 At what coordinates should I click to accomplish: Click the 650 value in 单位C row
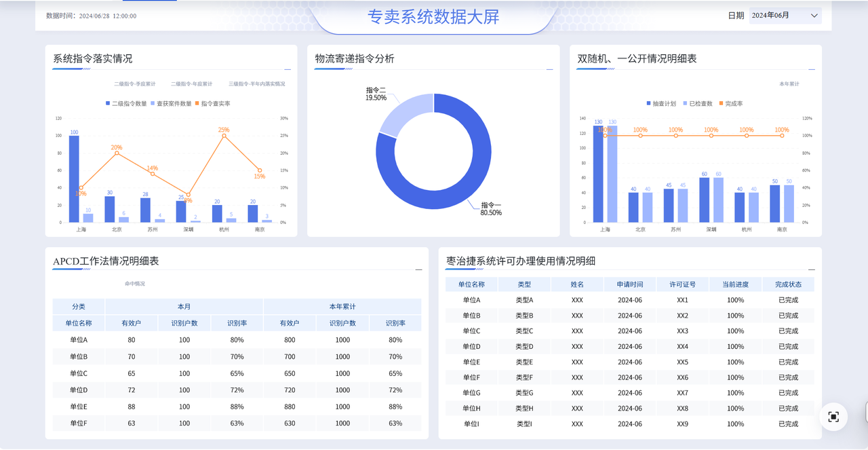tap(290, 373)
